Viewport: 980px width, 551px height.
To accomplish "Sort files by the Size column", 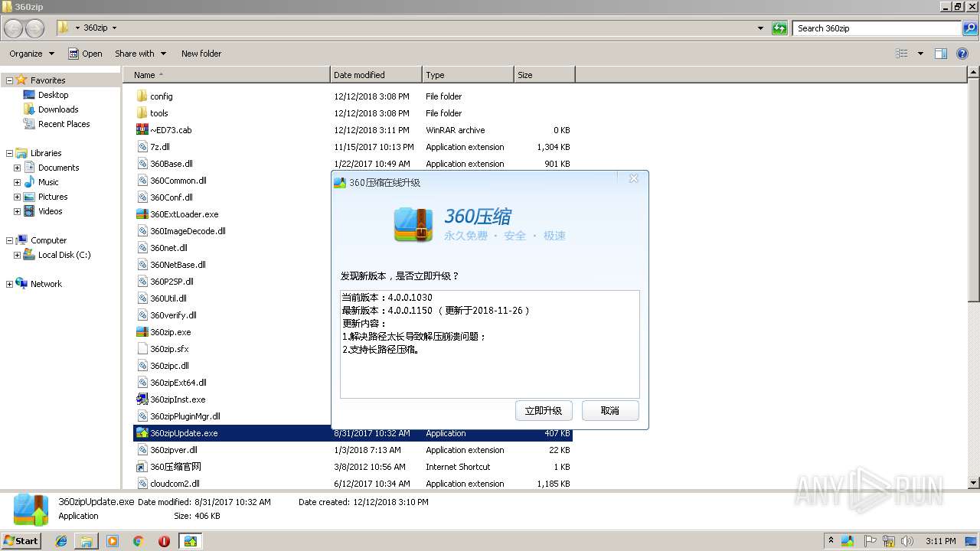I will pyautogui.click(x=544, y=75).
